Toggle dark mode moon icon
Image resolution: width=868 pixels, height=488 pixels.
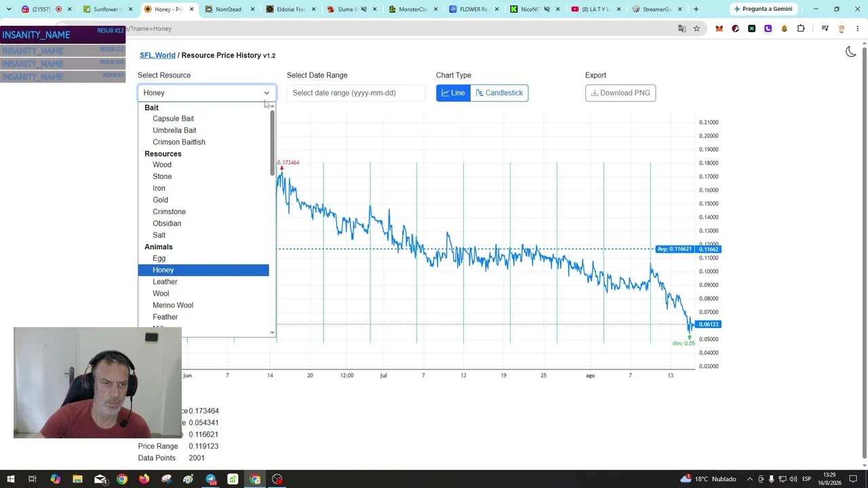point(850,52)
